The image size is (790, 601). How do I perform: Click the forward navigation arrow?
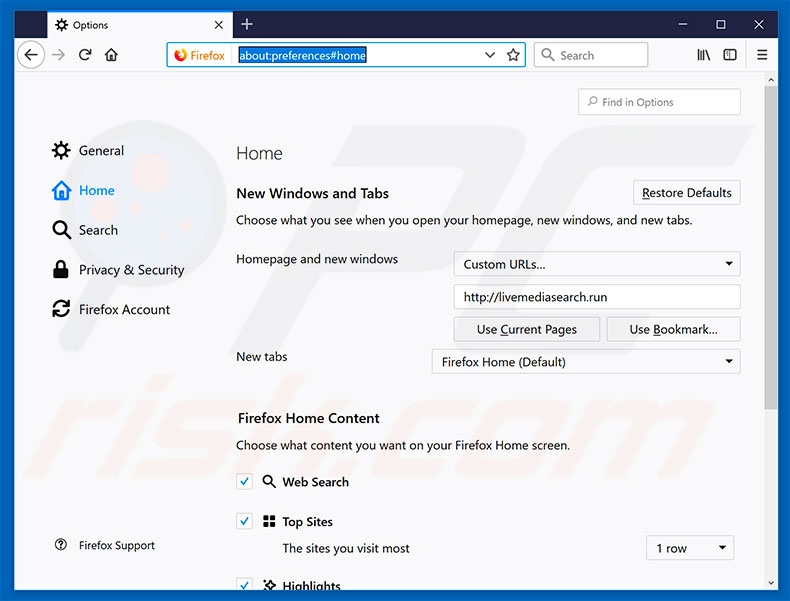(58, 55)
